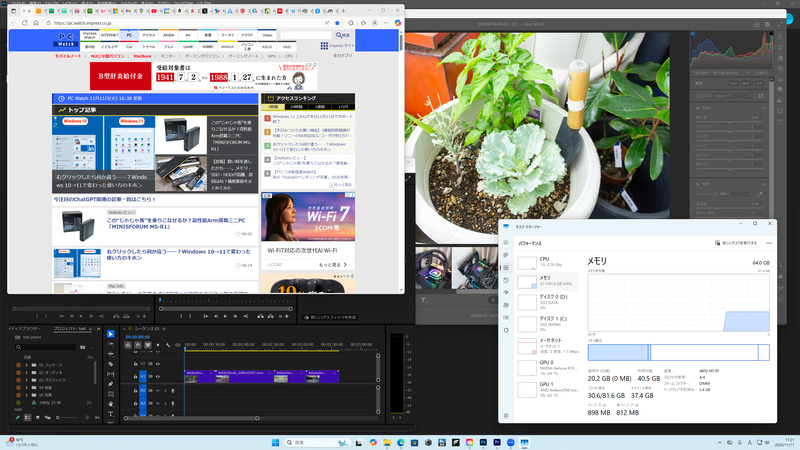
Task: Click the Program monitor scrub bar
Action: click(226, 309)
